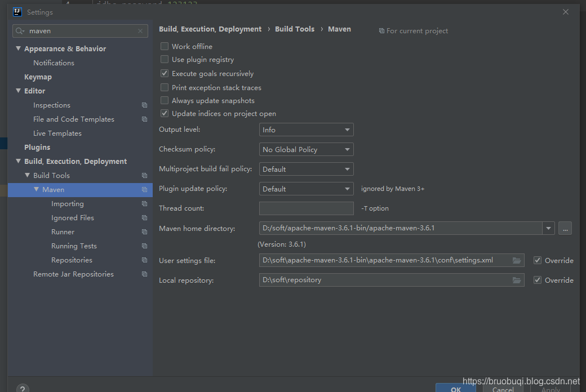Enable Use plugin registry checkbox
586x392 pixels.
point(165,59)
